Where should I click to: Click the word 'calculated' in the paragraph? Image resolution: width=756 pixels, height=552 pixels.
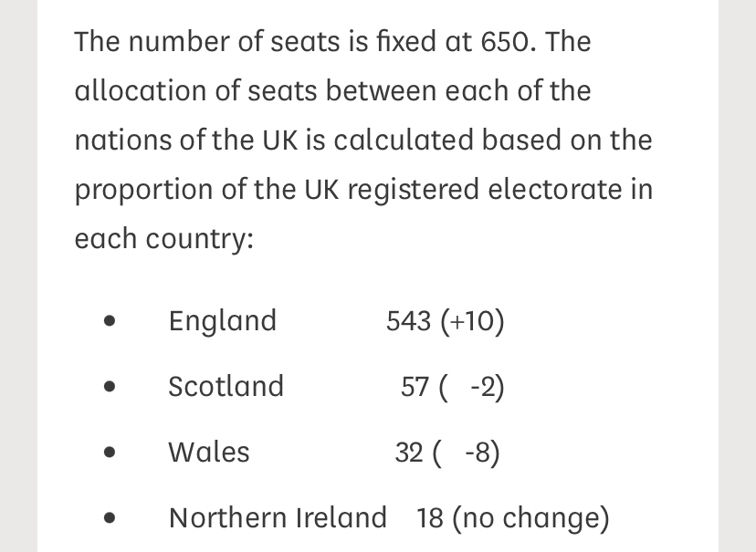coord(403,141)
